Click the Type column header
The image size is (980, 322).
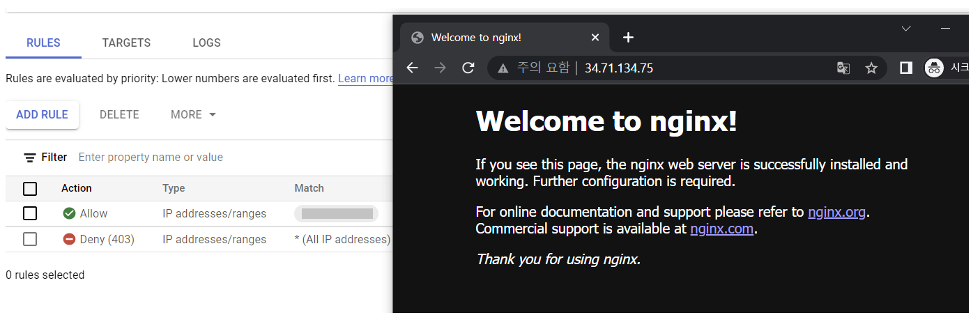(174, 188)
